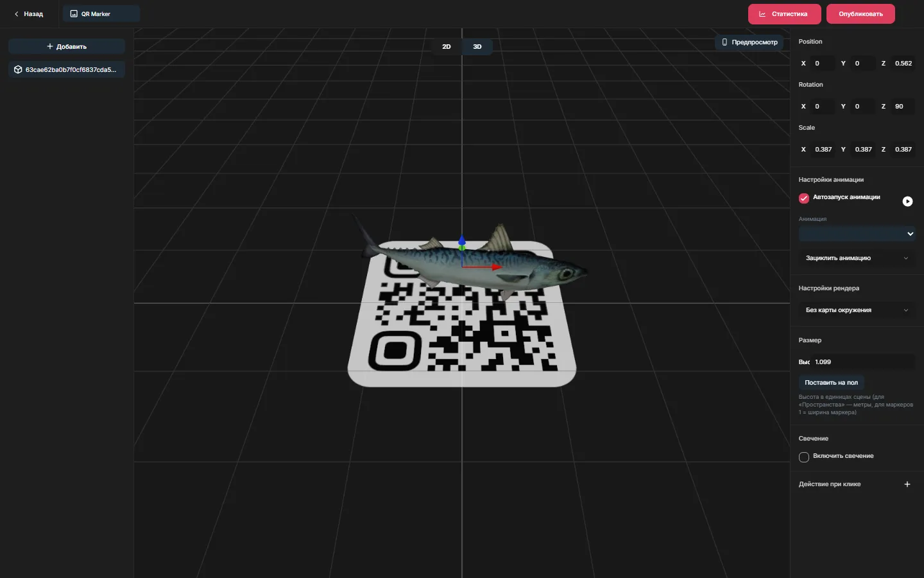This screenshot has width=924, height=578.
Task: Click the Настройки рендера heading
Action: point(829,288)
